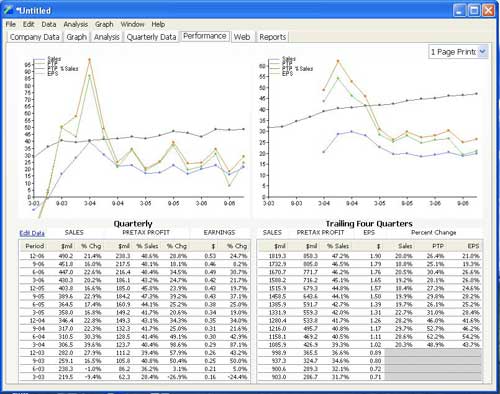Click the 1819.3 trailing sales cell
The width and height of the screenshot is (500, 394).
tap(277, 256)
